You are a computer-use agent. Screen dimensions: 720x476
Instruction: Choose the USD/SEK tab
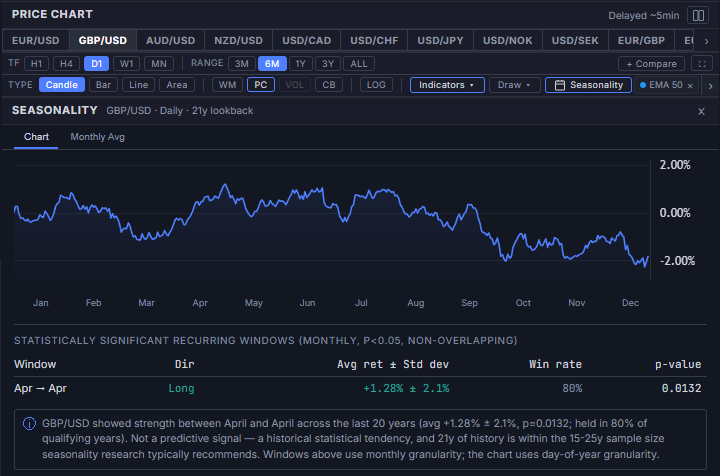(575, 40)
